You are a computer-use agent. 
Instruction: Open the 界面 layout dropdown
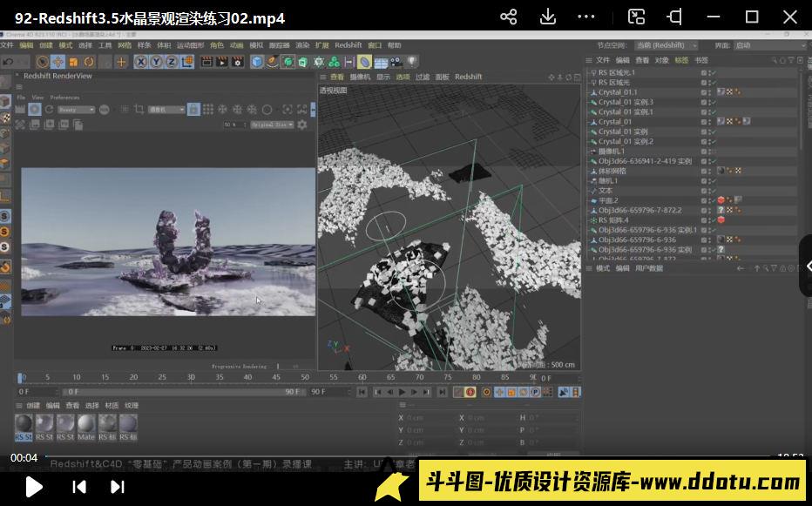click(x=770, y=45)
